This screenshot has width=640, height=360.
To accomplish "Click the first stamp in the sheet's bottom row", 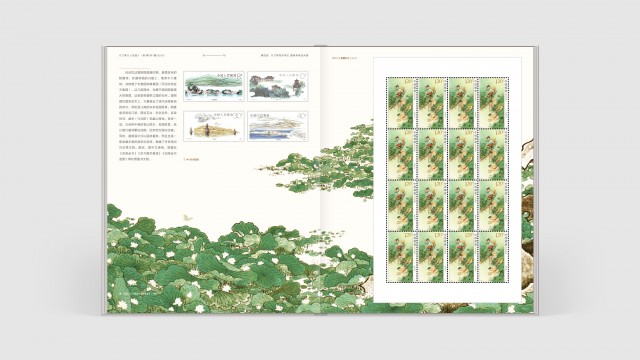I will pyautogui.click(x=401, y=257).
